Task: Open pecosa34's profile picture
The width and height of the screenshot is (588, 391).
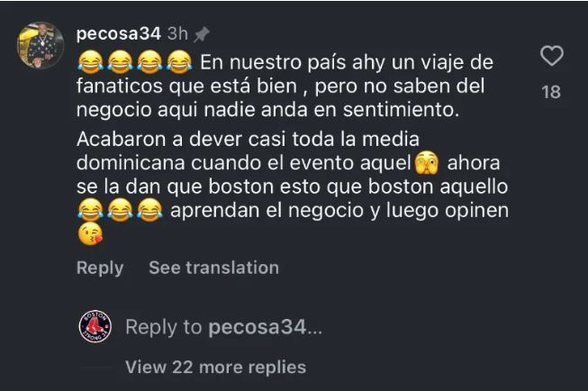Action: pyautogui.click(x=41, y=45)
